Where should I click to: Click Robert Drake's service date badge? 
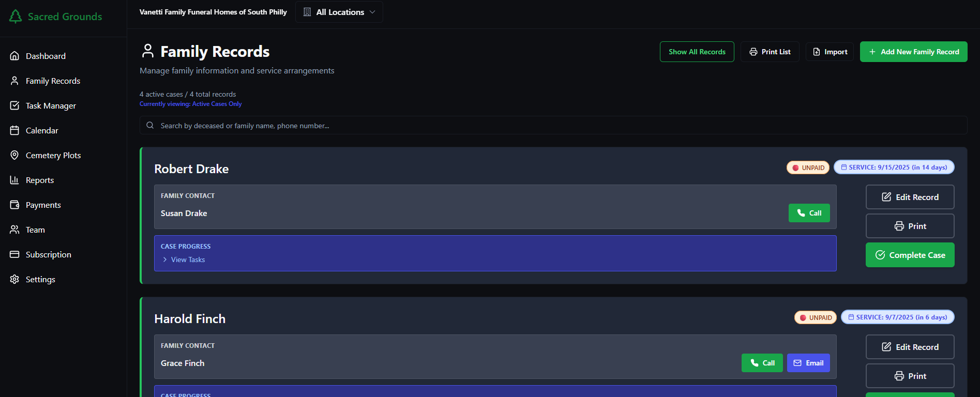click(x=894, y=167)
